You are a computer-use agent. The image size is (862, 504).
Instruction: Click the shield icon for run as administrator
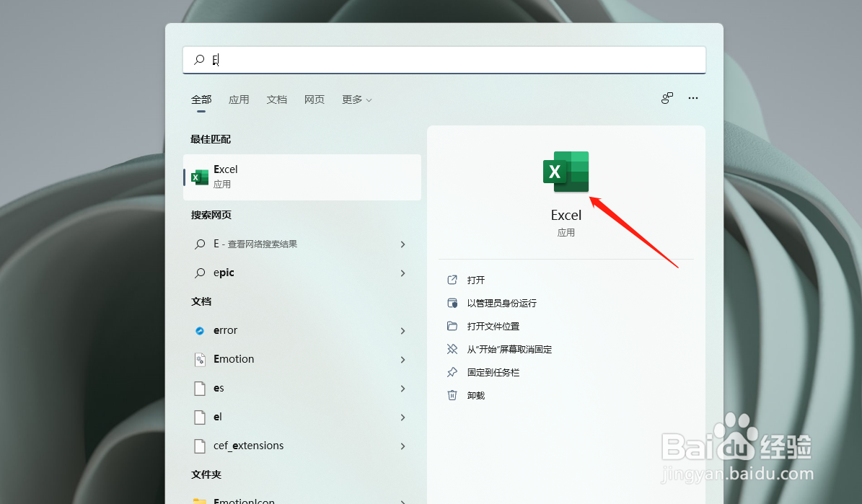point(452,303)
